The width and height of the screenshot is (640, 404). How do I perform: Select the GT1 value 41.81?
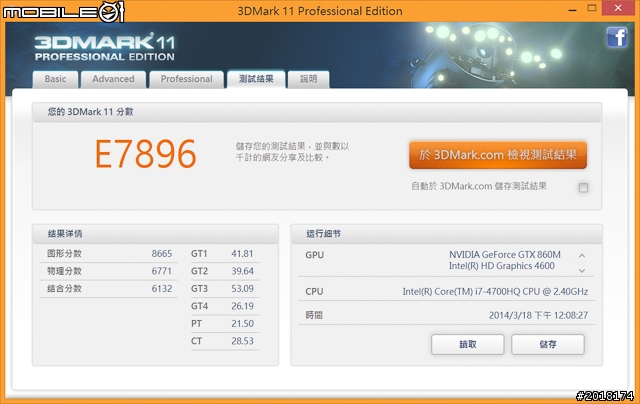242,254
